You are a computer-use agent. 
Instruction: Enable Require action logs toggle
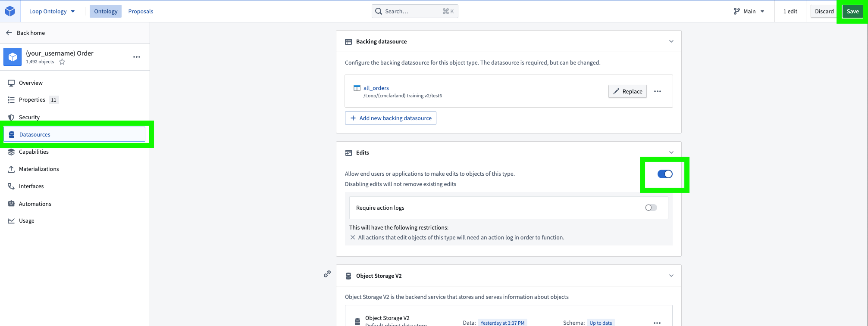point(651,208)
